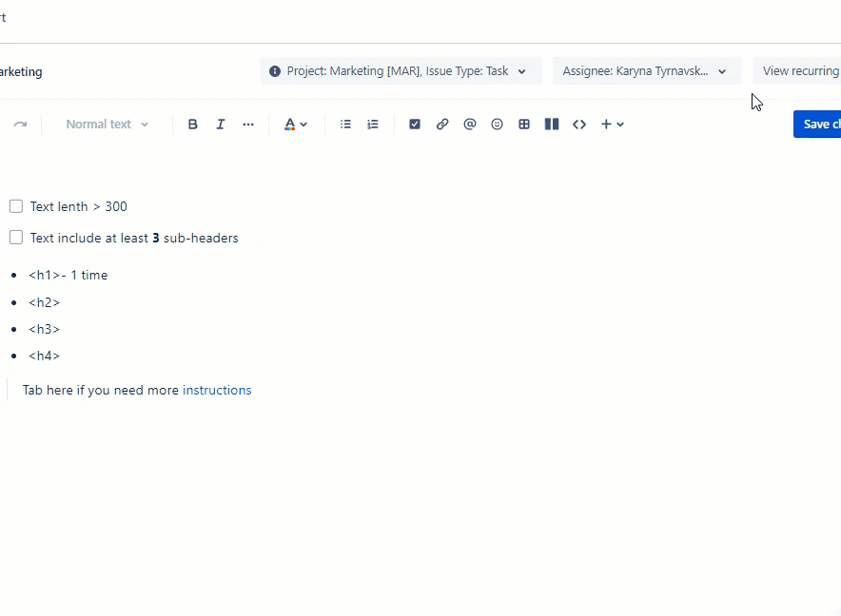
Task: Open the Normal text style dropdown
Action: 105,124
